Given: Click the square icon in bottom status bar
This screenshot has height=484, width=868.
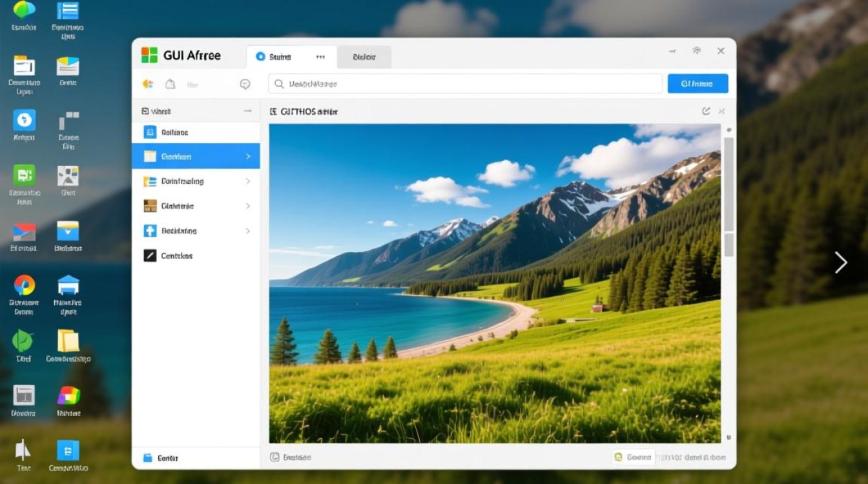Looking at the screenshot, I should pyautogui.click(x=274, y=457).
